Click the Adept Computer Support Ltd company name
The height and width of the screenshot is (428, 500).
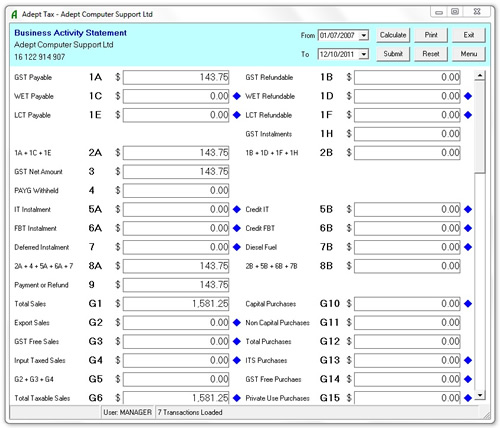coord(64,45)
